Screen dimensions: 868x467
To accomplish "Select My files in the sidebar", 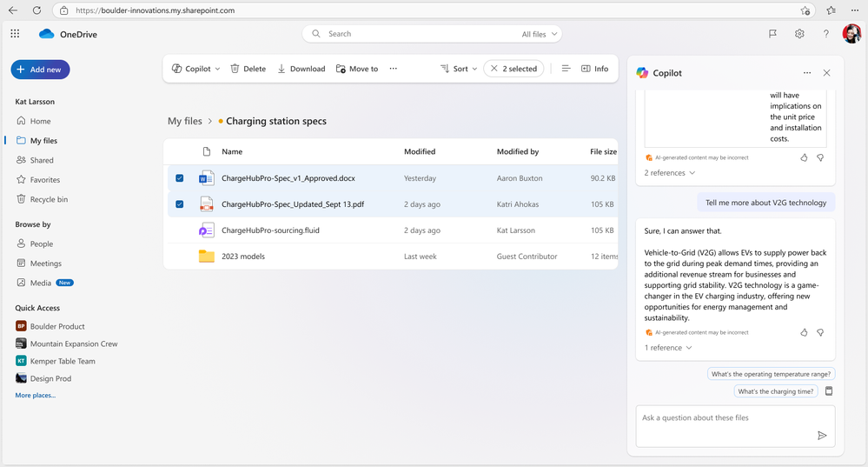I will [x=36, y=141].
